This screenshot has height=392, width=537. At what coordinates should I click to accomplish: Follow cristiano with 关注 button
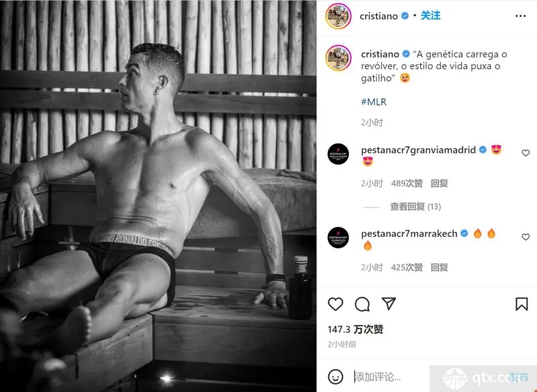430,15
